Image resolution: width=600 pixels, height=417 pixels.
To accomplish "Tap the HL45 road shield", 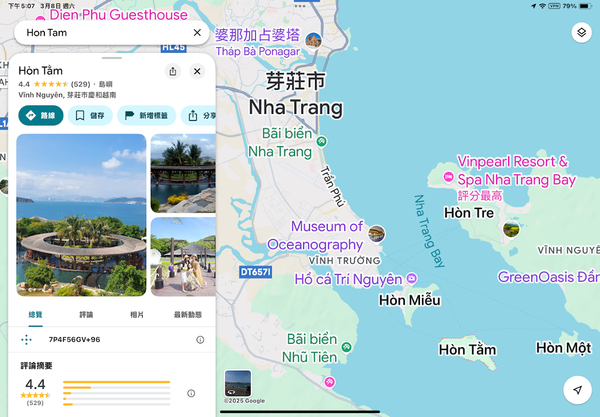I will (174, 48).
